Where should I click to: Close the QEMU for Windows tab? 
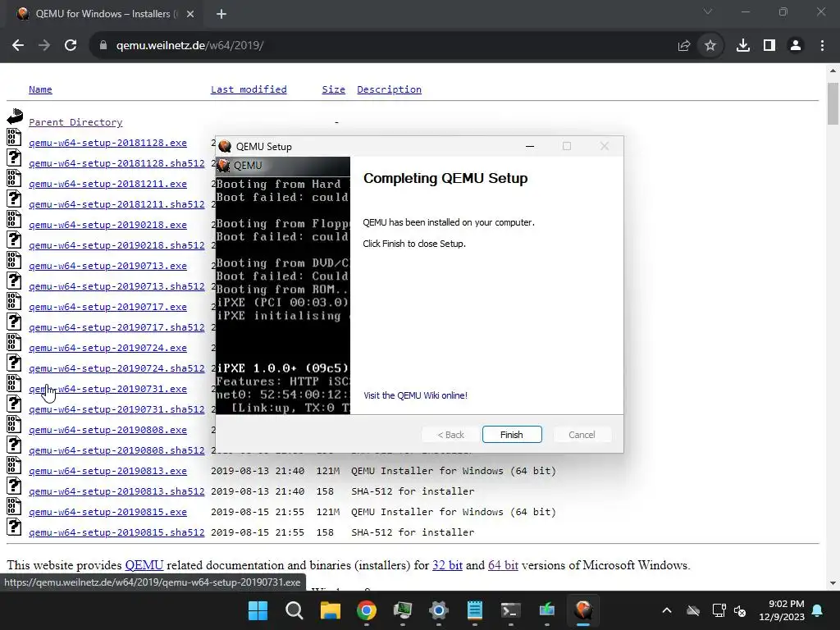click(190, 14)
